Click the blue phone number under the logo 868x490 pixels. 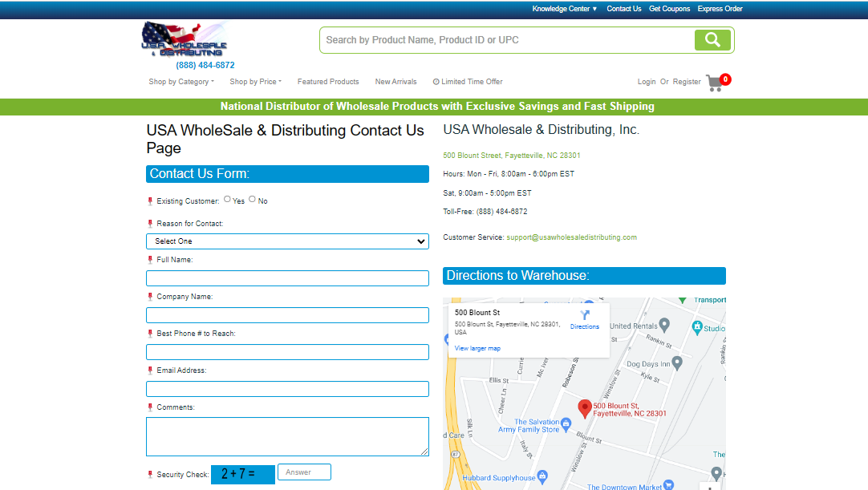205,65
